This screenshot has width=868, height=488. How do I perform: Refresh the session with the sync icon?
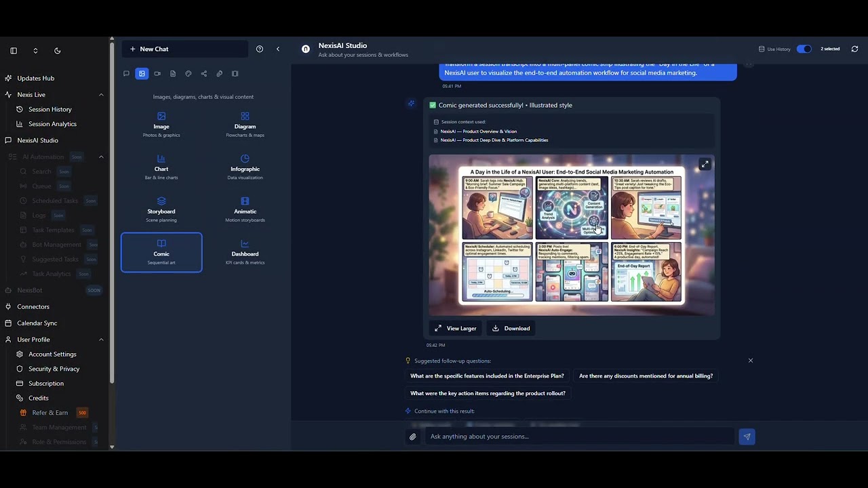pos(854,49)
